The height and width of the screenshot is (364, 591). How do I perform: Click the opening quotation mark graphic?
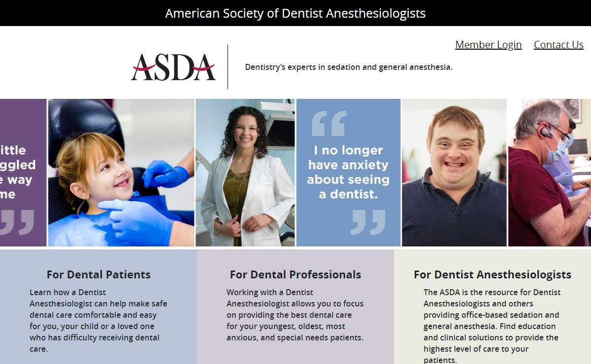pos(329,123)
